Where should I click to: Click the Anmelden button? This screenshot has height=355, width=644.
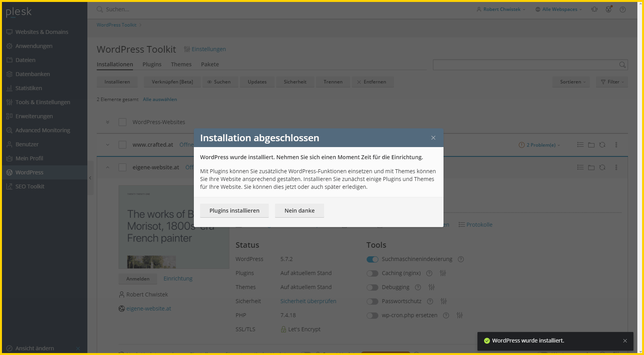138,279
